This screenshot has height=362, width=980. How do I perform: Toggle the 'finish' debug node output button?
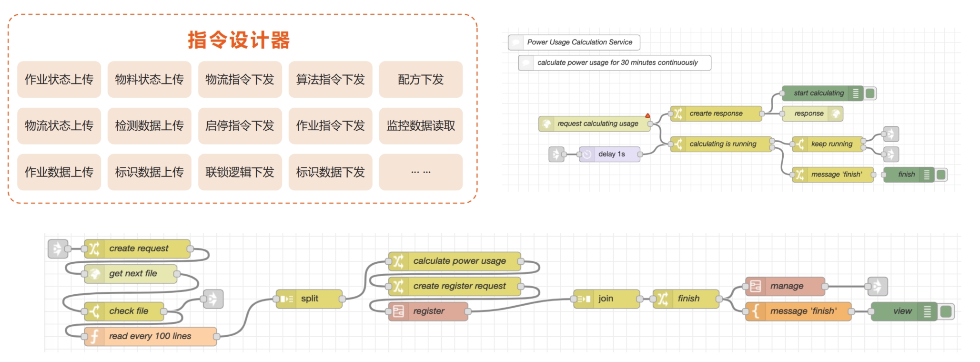coord(941,175)
